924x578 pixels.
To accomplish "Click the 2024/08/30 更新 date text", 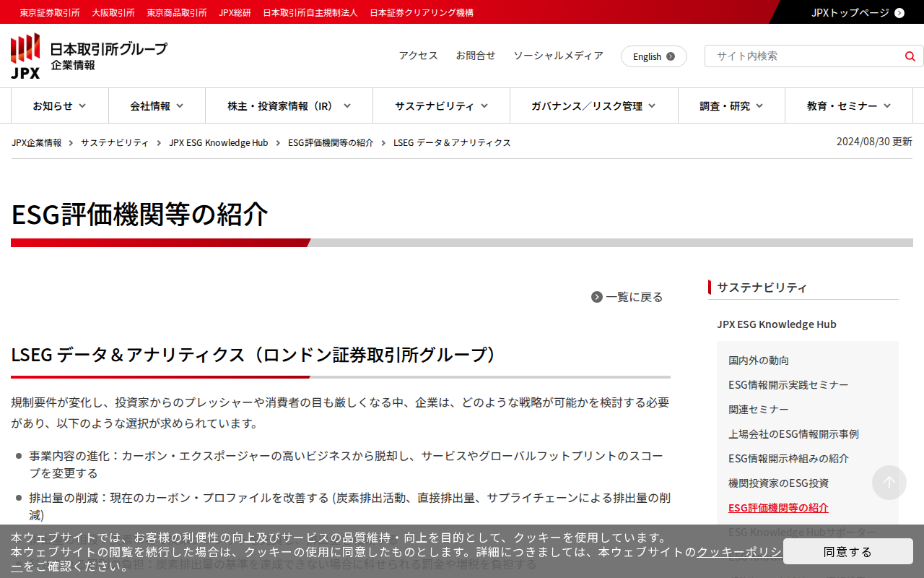I will coord(874,142).
